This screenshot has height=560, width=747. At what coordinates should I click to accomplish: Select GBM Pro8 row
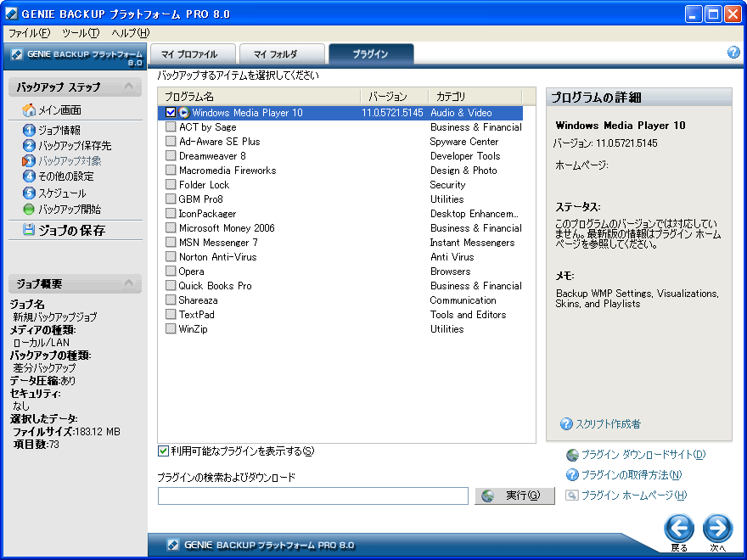click(340, 199)
